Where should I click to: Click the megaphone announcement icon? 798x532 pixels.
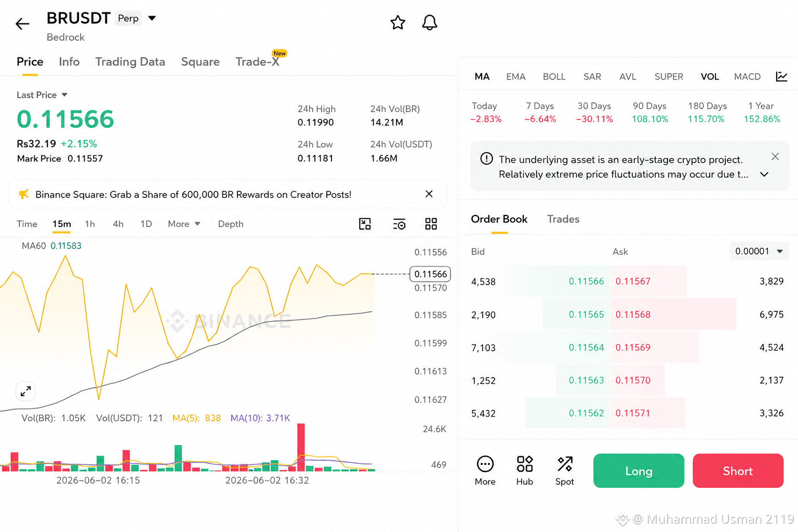click(23, 194)
